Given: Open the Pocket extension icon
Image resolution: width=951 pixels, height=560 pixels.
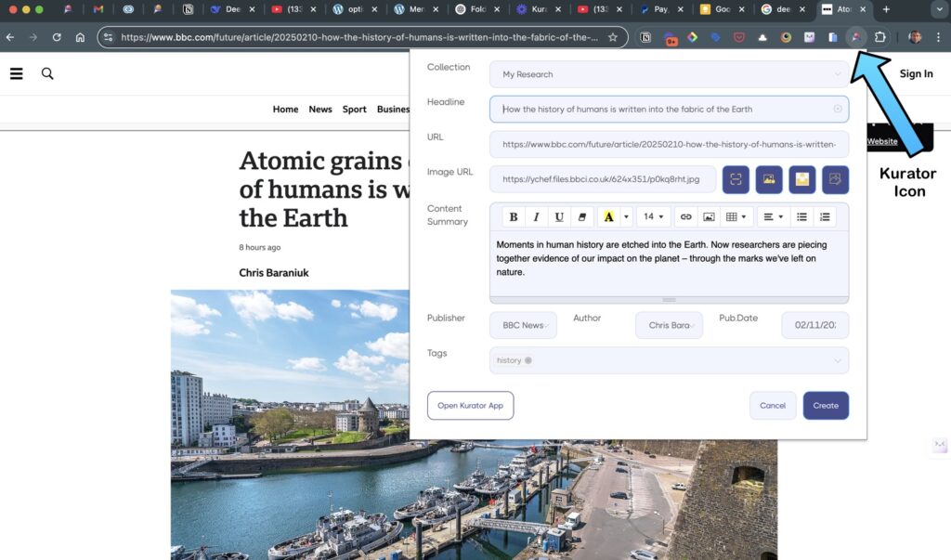Looking at the screenshot, I should [739, 37].
